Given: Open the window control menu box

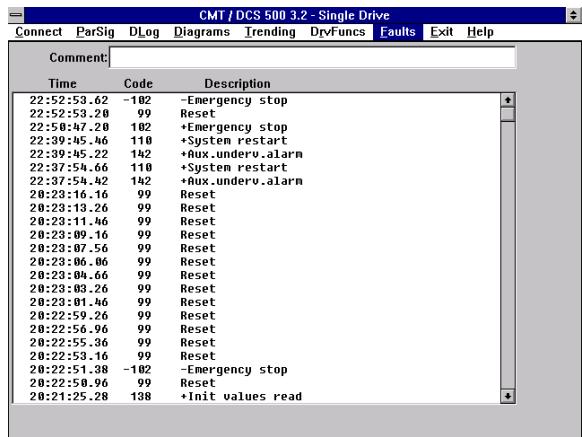Looking at the screenshot, I should coord(16,15).
